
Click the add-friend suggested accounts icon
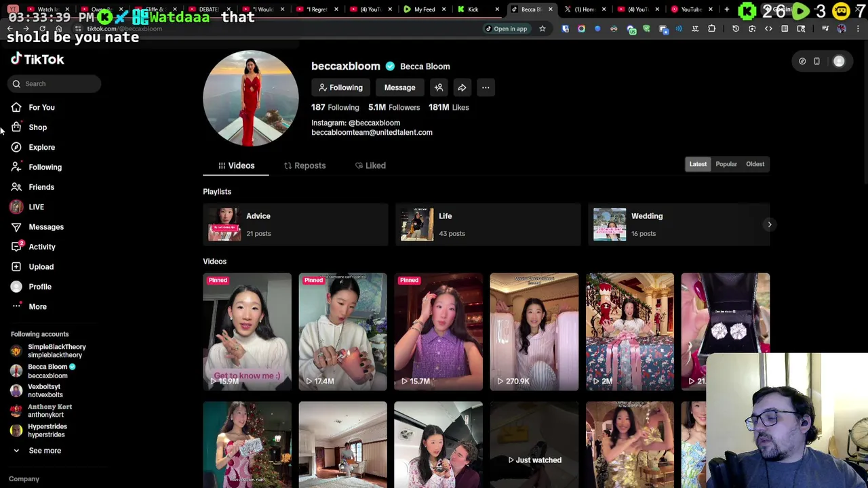(x=439, y=87)
